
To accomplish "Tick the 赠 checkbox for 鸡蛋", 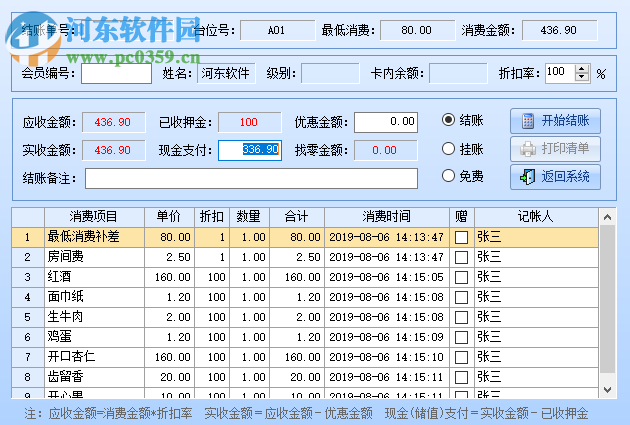I will (461, 337).
